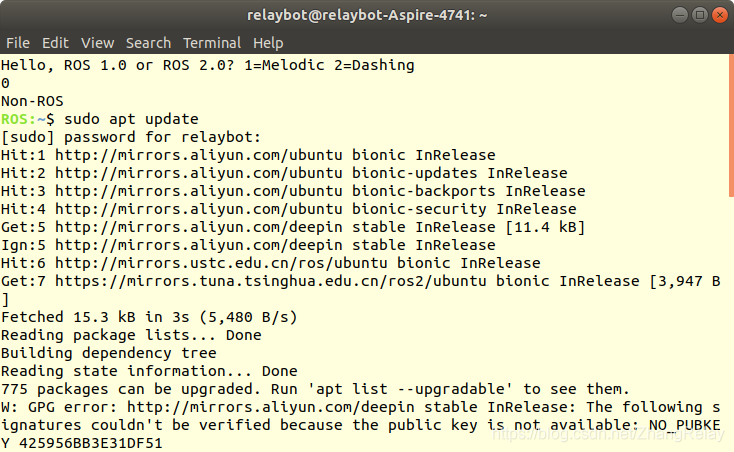734x452 pixels.
Task: Click the key ID '425956BB3E31DF51'
Action: 90,443
